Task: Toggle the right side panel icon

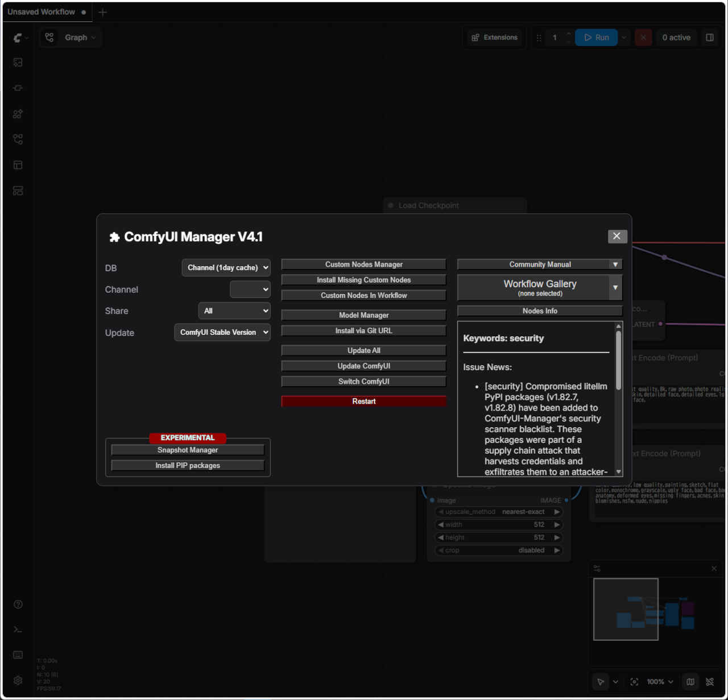Action: [710, 38]
